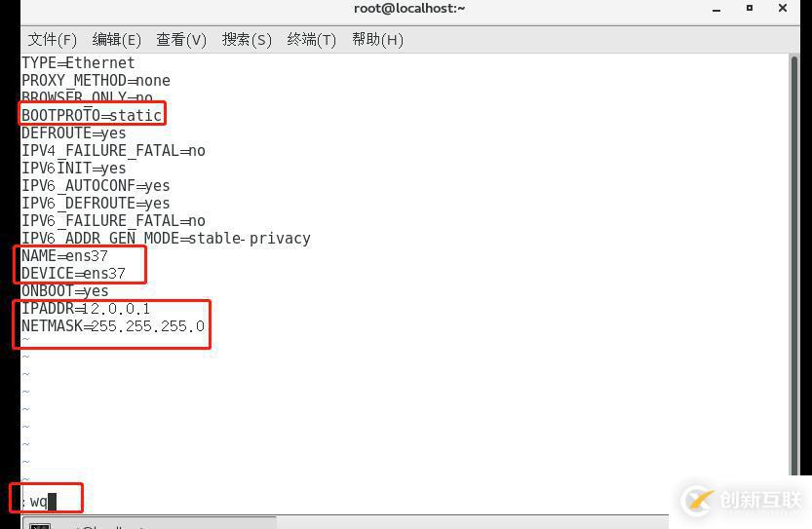This screenshot has width=812, height=529.
Task: Open the 搜索(S) menu
Action: 247,40
